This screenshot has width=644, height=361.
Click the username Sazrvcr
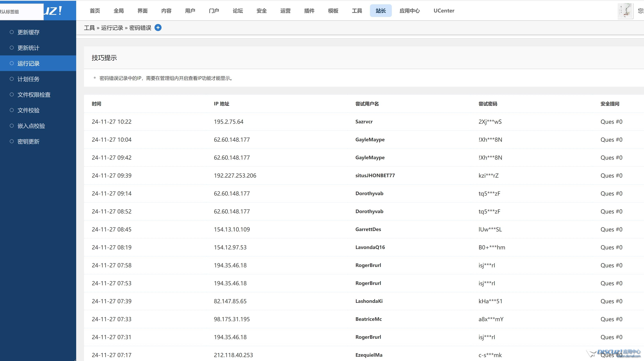[x=364, y=122]
